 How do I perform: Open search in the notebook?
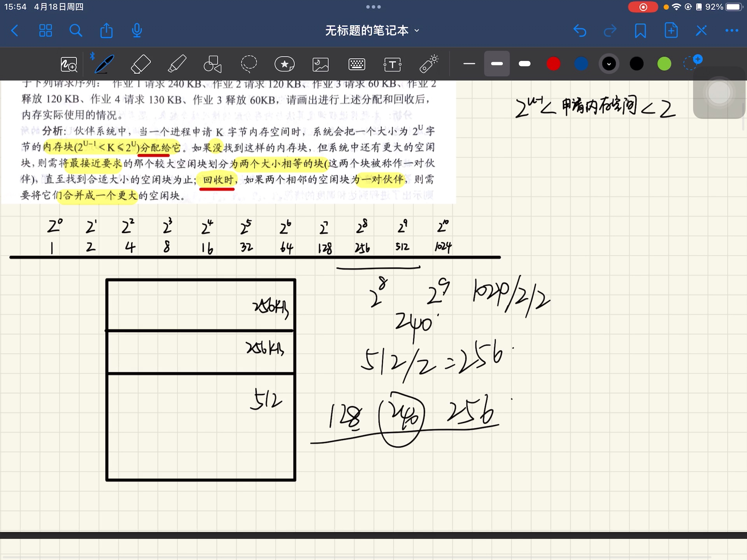76,30
